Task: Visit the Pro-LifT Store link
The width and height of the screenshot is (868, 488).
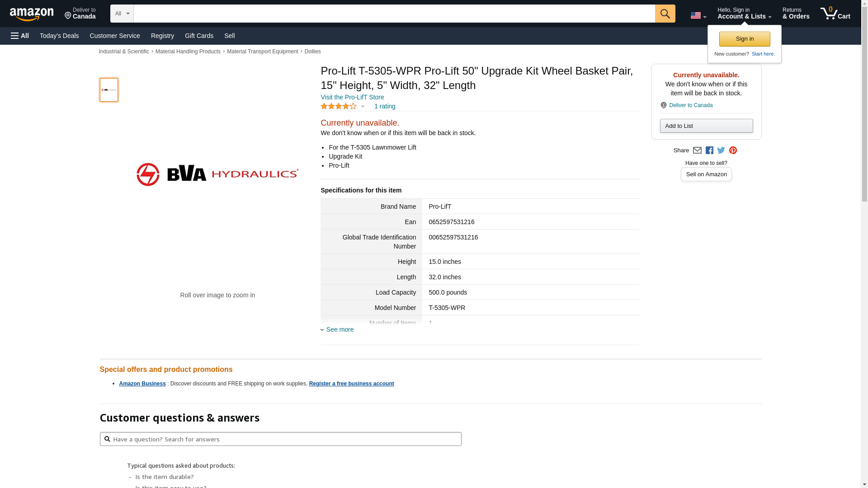Action: point(352,97)
